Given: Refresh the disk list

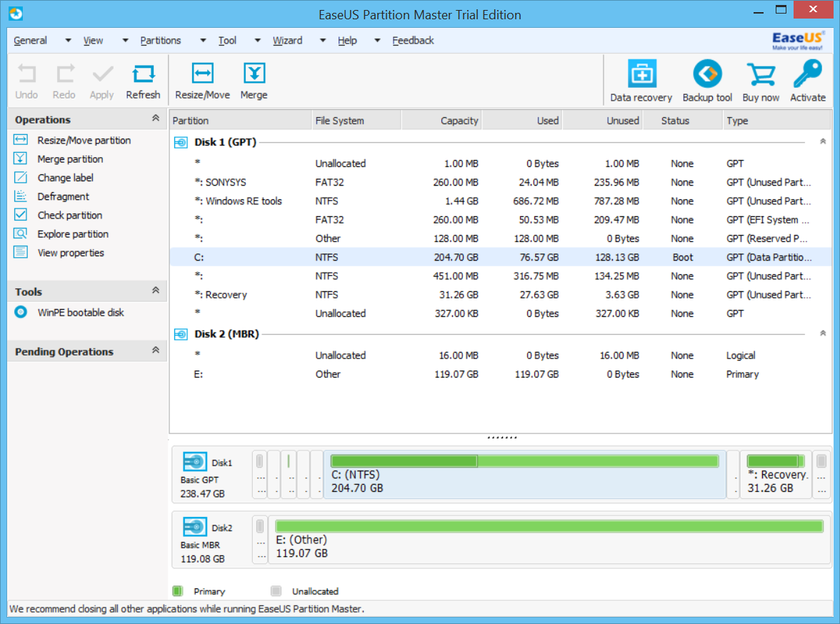Looking at the screenshot, I should 143,74.
